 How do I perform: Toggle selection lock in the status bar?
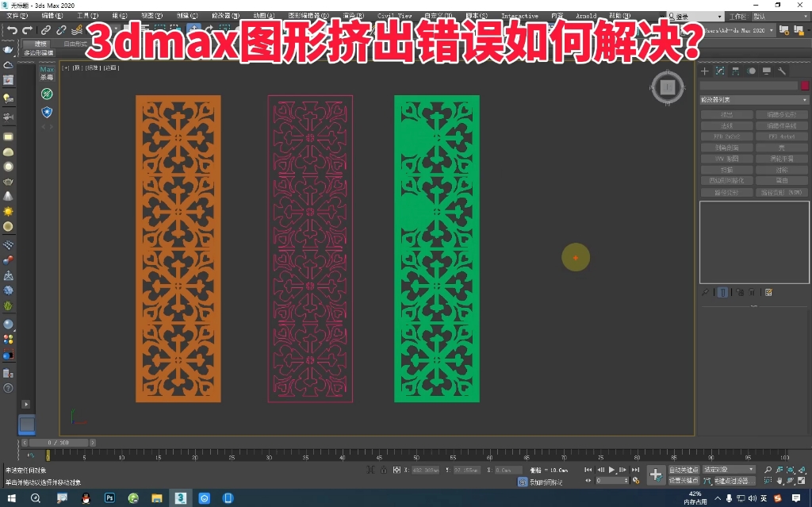pyautogui.click(x=384, y=470)
